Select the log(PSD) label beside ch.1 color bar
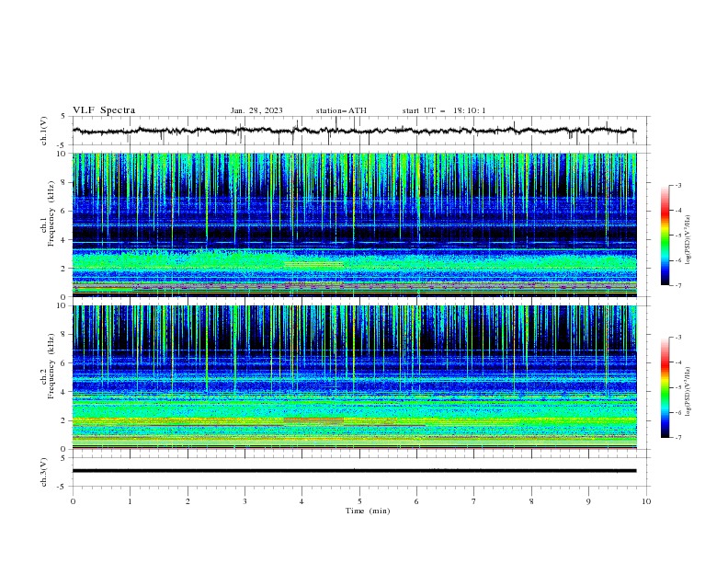728x563 pixels. coord(688,240)
